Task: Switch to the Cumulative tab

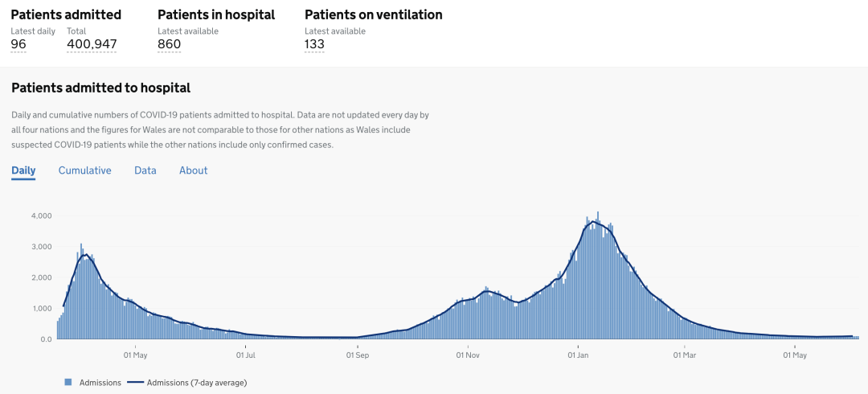Action: pyautogui.click(x=84, y=170)
